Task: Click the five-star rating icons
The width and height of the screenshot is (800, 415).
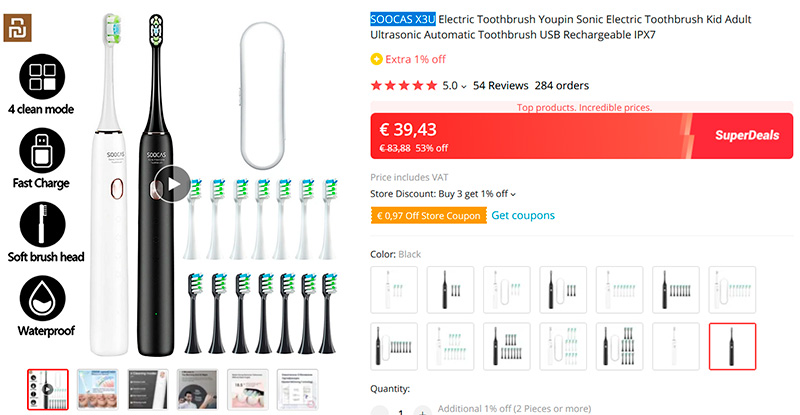Action: (x=404, y=86)
